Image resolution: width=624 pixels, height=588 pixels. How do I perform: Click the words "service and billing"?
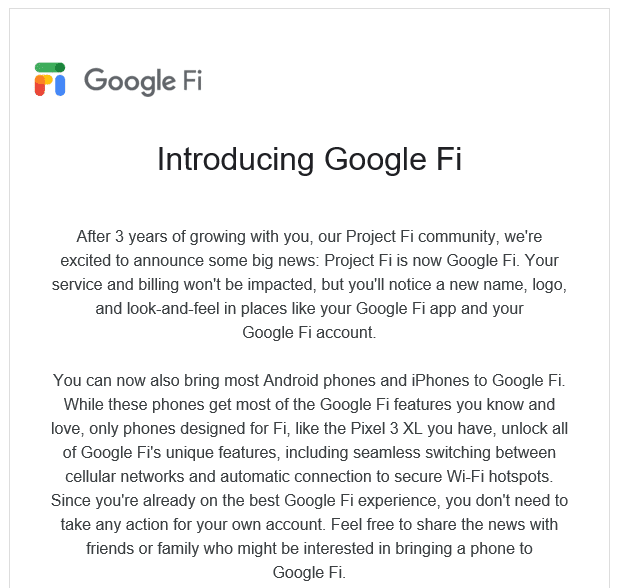(x=114, y=285)
